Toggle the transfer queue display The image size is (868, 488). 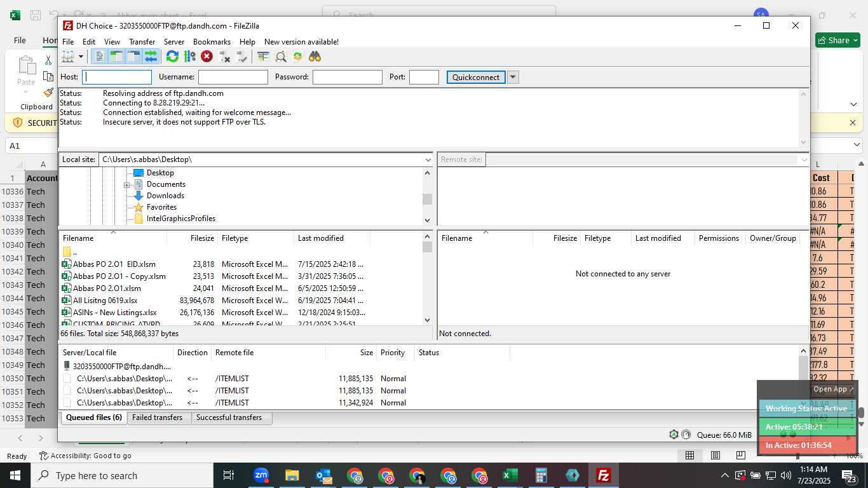point(151,57)
